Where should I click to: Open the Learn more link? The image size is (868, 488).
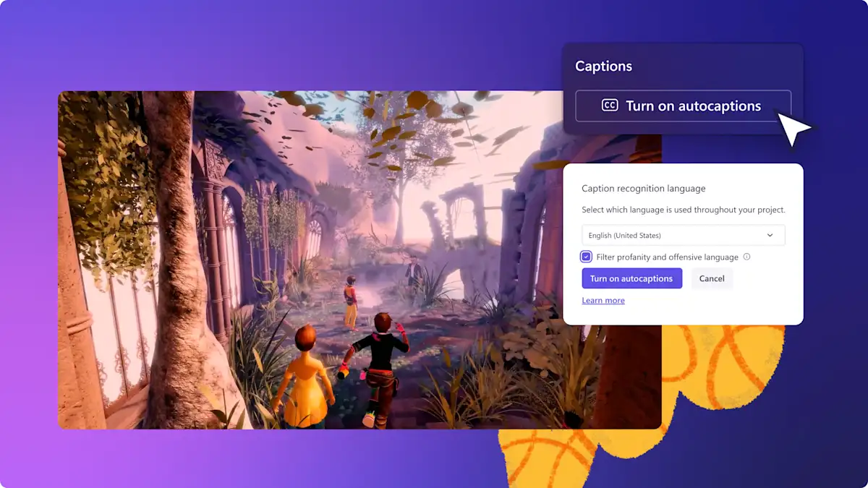[603, 300]
